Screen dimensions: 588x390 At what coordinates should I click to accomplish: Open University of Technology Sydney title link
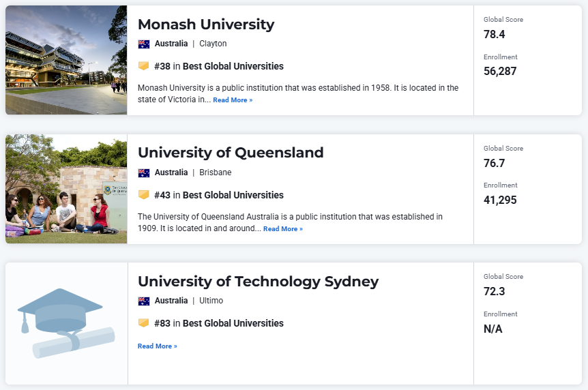258,282
